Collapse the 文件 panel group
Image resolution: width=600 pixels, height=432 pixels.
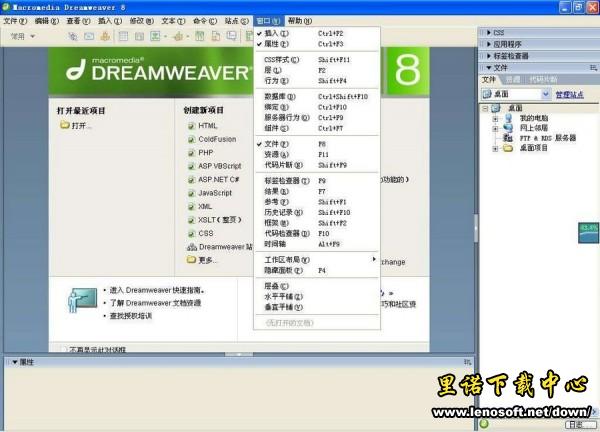pyautogui.click(x=489, y=68)
